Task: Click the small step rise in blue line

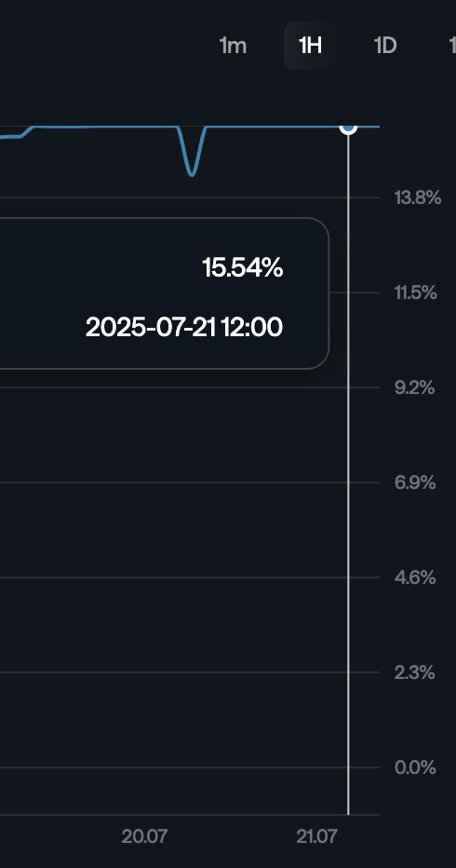Action: (x=28, y=131)
